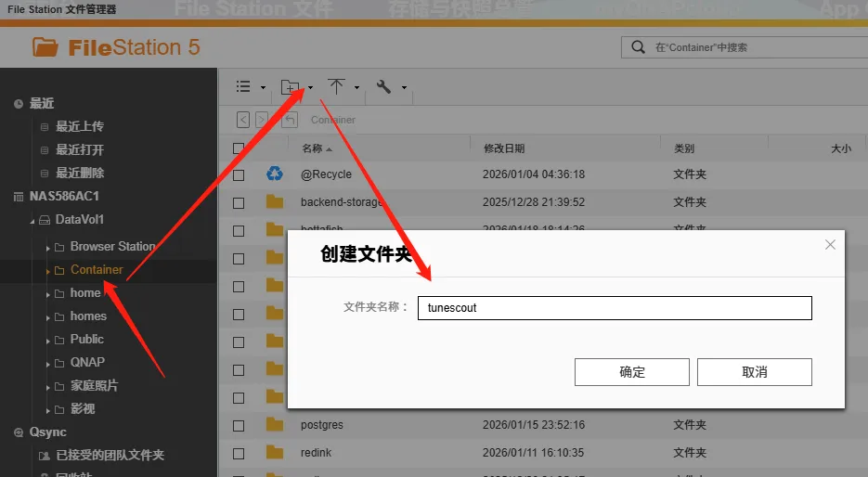The image size is (868, 477).
Task: Sort by the 修改日期 column header
Action: (x=504, y=148)
